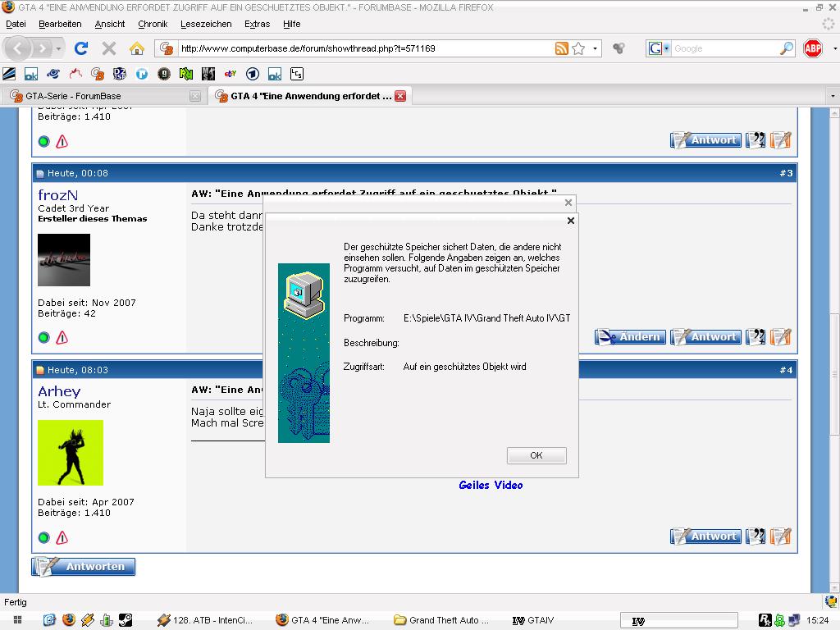Close the GTA-Serie - ForumBase tab
This screenshot has width=840, height=630.
click(195, 97)
